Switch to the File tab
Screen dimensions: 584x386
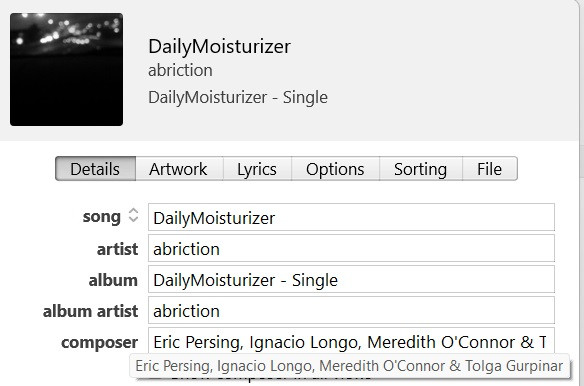(490, 169)
